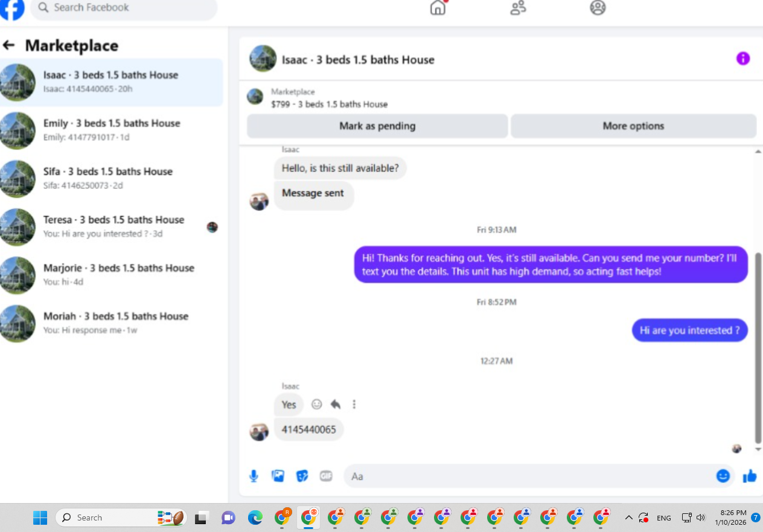Click the 'Fri 9:13 AM' timestamp
763x532 pixels.
tap(497, 230)
